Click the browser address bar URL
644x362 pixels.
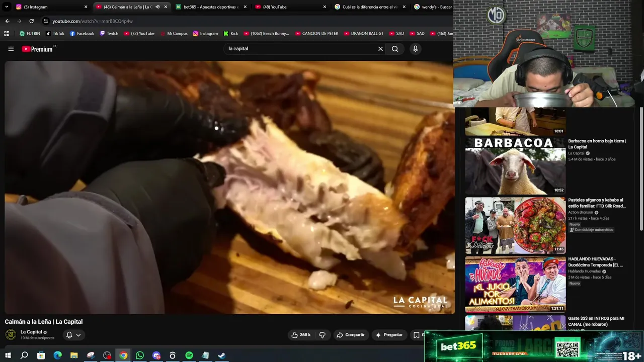(93, 21)
